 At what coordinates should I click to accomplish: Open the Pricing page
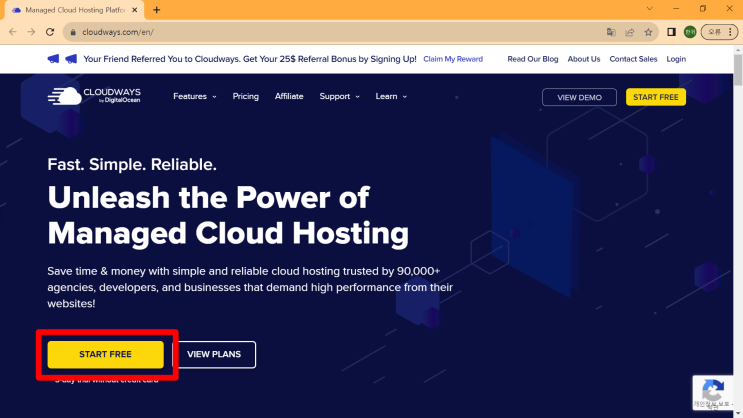245,96
